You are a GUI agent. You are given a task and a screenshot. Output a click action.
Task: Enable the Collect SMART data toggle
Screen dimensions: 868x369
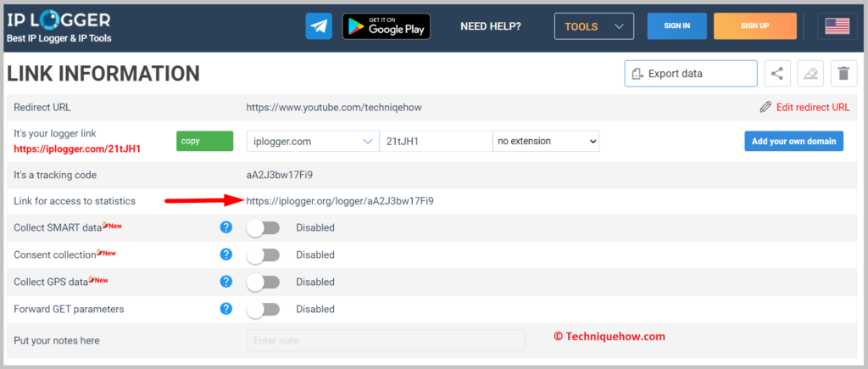(263, 227)
